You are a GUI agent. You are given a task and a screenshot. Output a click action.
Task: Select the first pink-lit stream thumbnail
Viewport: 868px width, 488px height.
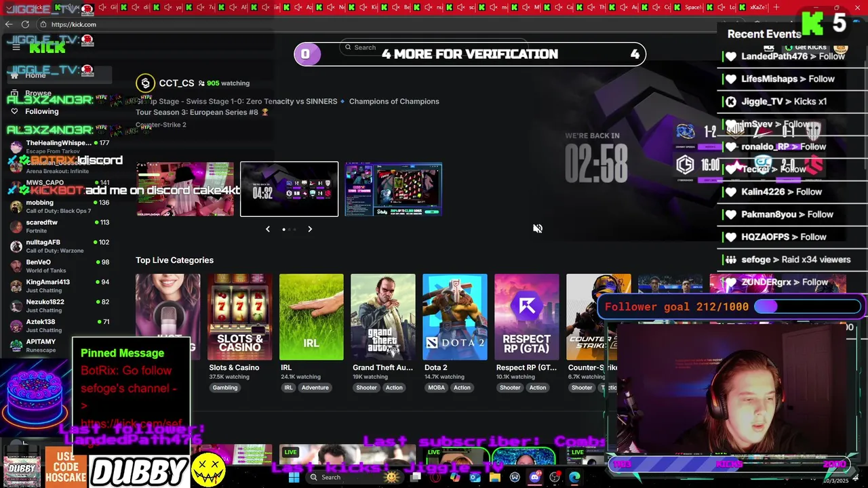(x=184, y=189)
